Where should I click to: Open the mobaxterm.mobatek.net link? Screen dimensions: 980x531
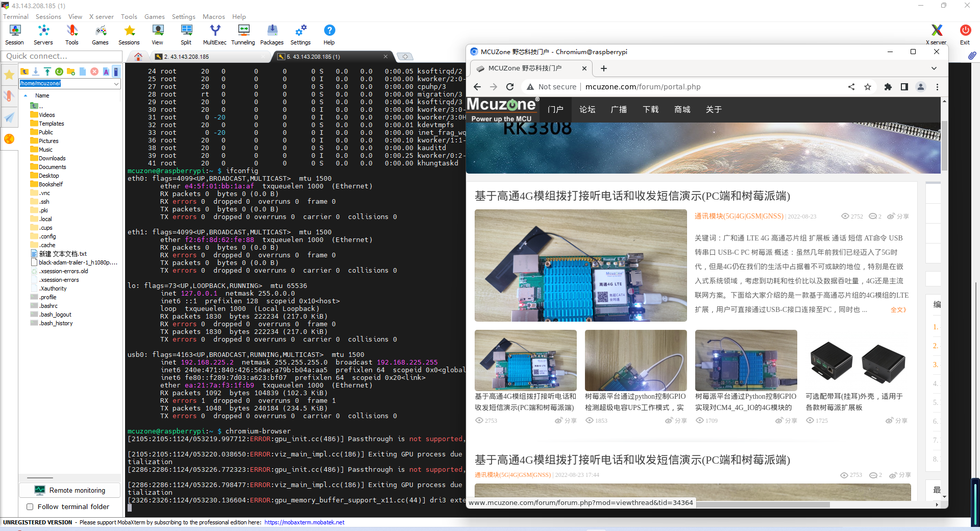[304, 522]
